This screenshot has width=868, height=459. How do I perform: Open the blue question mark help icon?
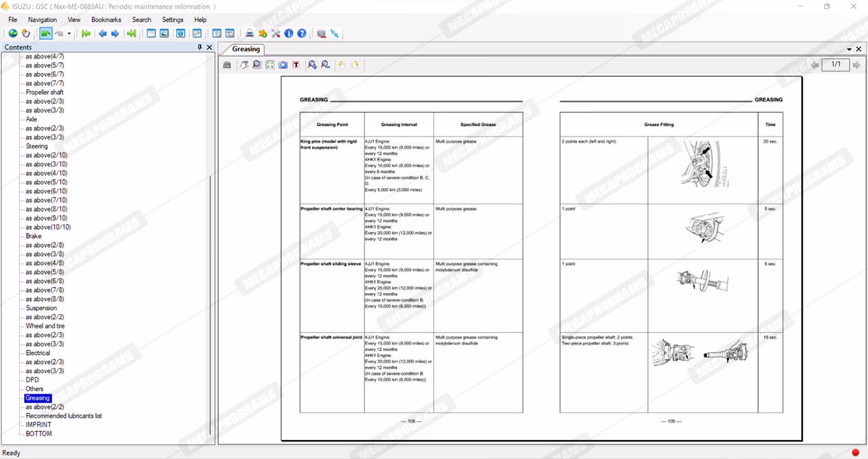point(302,34)
